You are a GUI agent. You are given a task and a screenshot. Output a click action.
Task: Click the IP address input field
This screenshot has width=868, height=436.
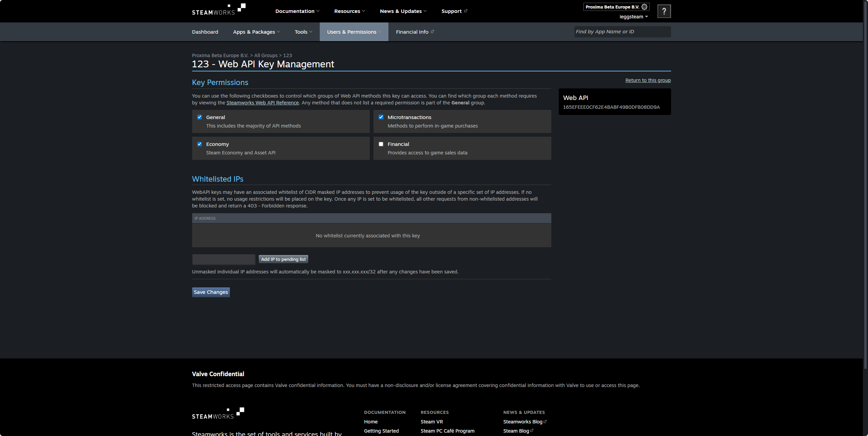(x=223, y=259)
